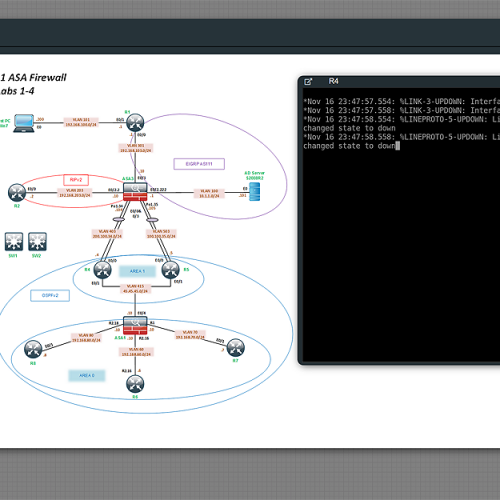Click the AREA 0 label
500x500 pixels.
(x=87, y=376)
